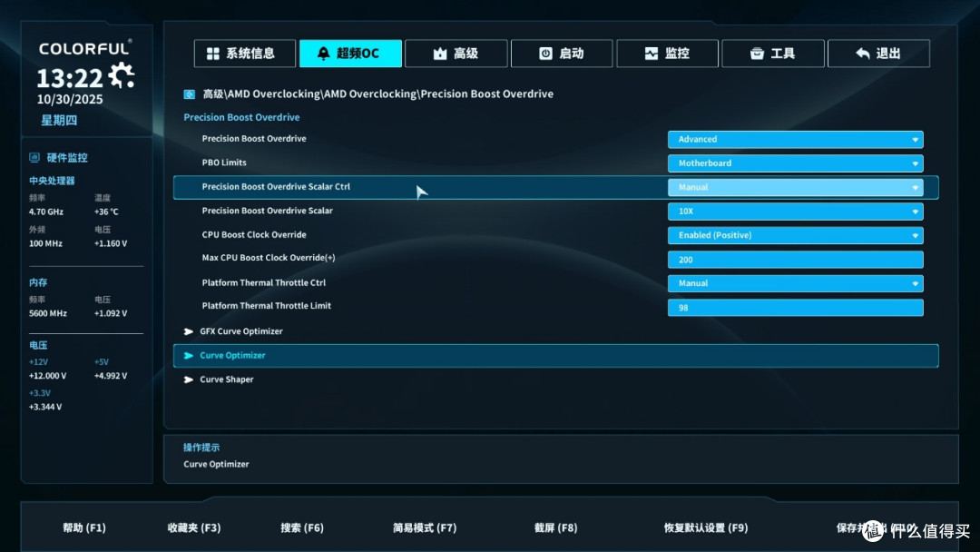This screenshot has width=980, height=552.
Task: Click the 10/30/2025 date text
Action: coord(70,99)
